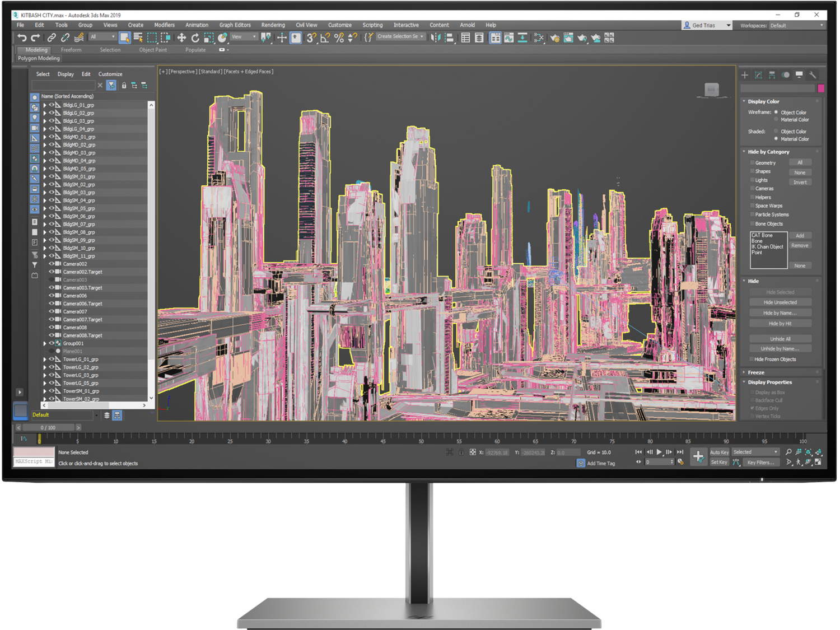Open the Modify panel tab icon
The image size is (840, 630).
pos(758,75)
